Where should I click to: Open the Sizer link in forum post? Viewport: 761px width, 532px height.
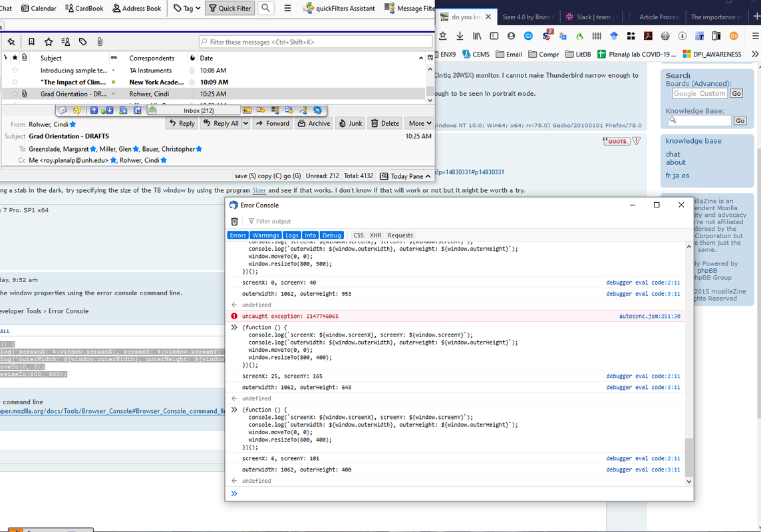[259, 190]
